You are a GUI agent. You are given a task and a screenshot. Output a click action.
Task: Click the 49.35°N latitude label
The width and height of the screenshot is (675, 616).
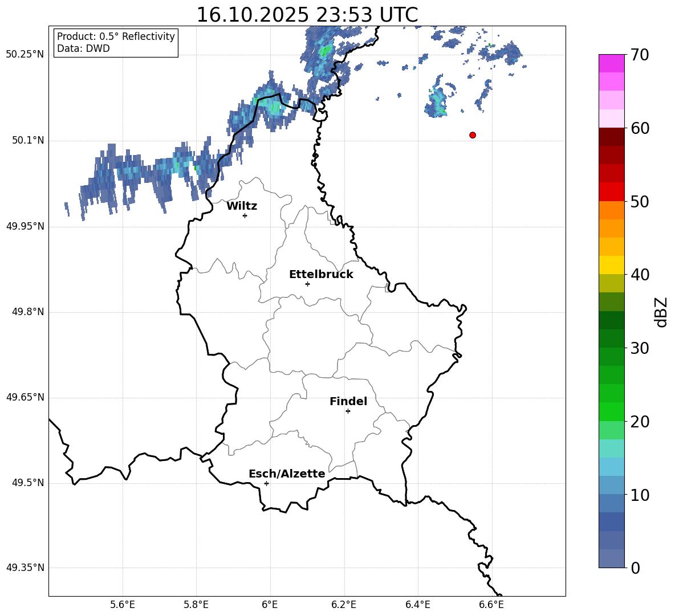25,568
